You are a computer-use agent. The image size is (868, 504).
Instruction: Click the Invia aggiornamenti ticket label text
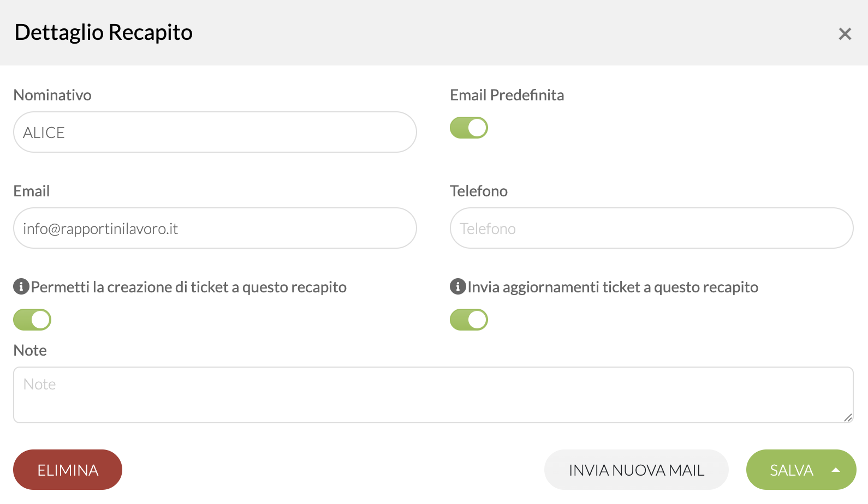(613, 287)
